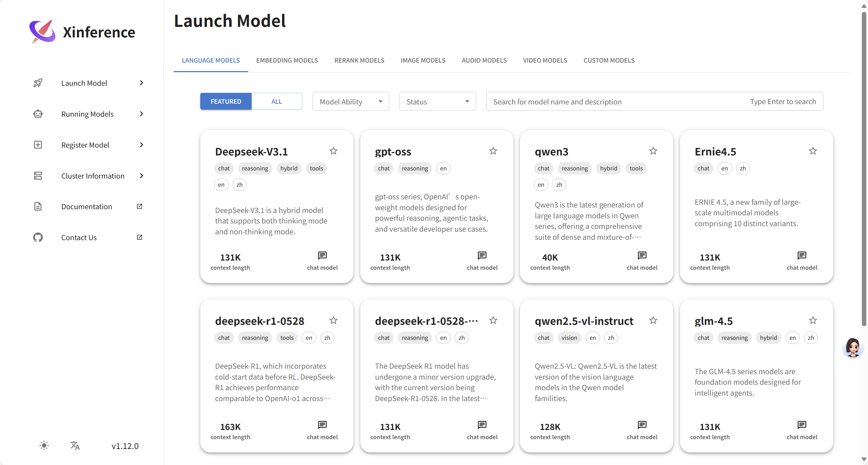This screenshot has width=868, height=465.
Task: Click chat model icon on qwen3 card
Action: (642, 255)
